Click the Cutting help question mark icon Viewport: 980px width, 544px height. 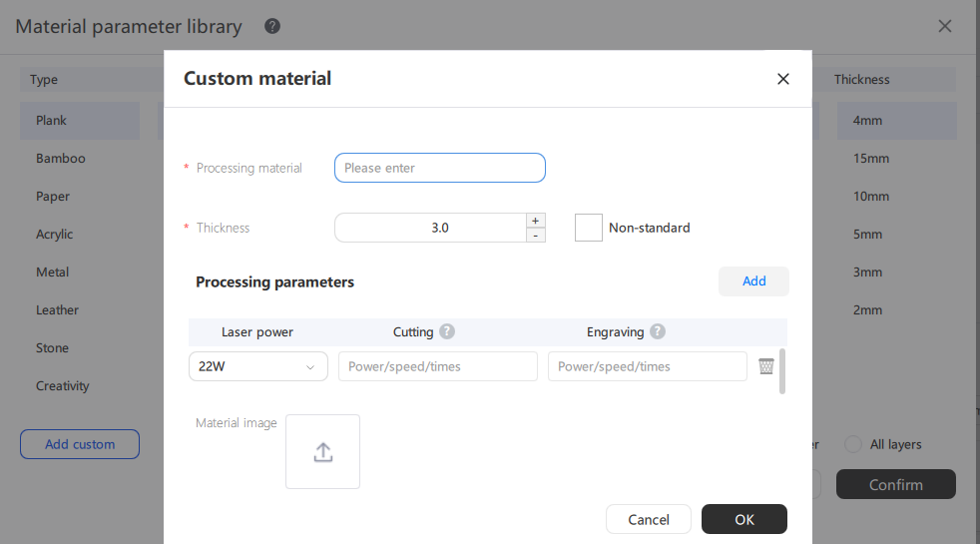(x=447, y=331)
